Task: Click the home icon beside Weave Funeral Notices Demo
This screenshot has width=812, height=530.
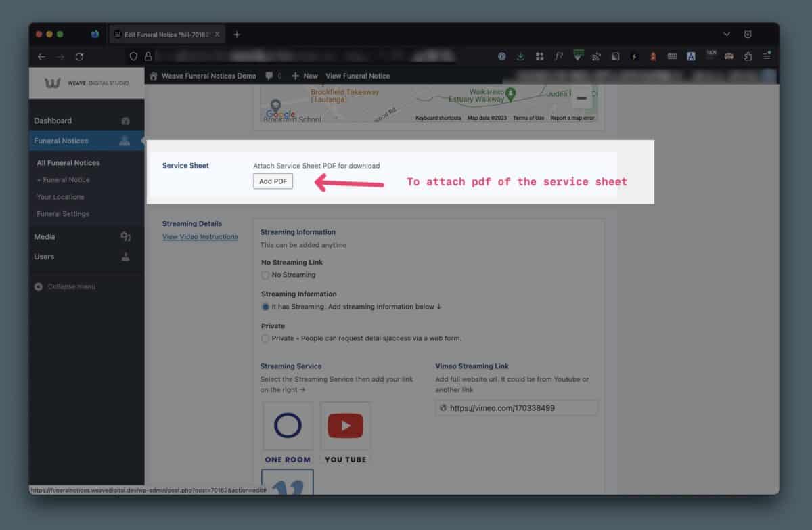Action: click(154, 76)
